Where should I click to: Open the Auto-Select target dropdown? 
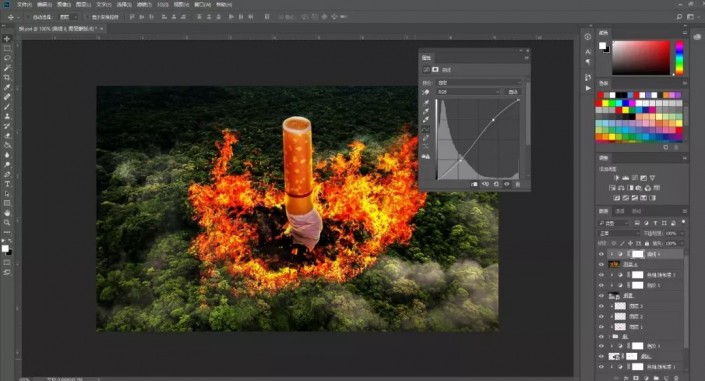(x=68, y=17)
